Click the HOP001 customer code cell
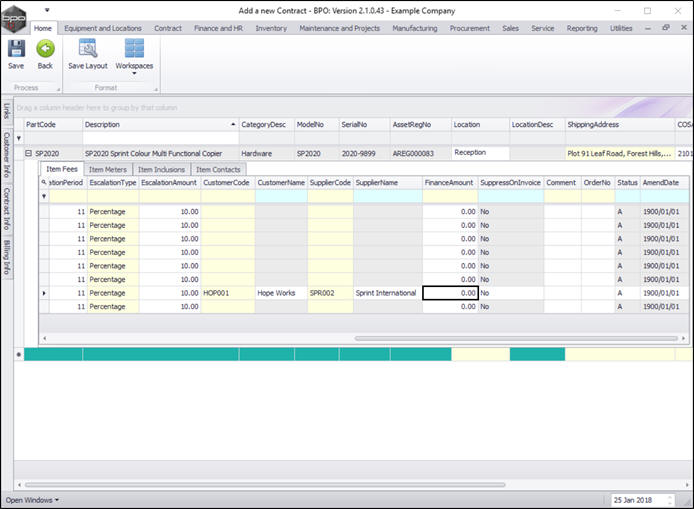 tap(227, 293)
